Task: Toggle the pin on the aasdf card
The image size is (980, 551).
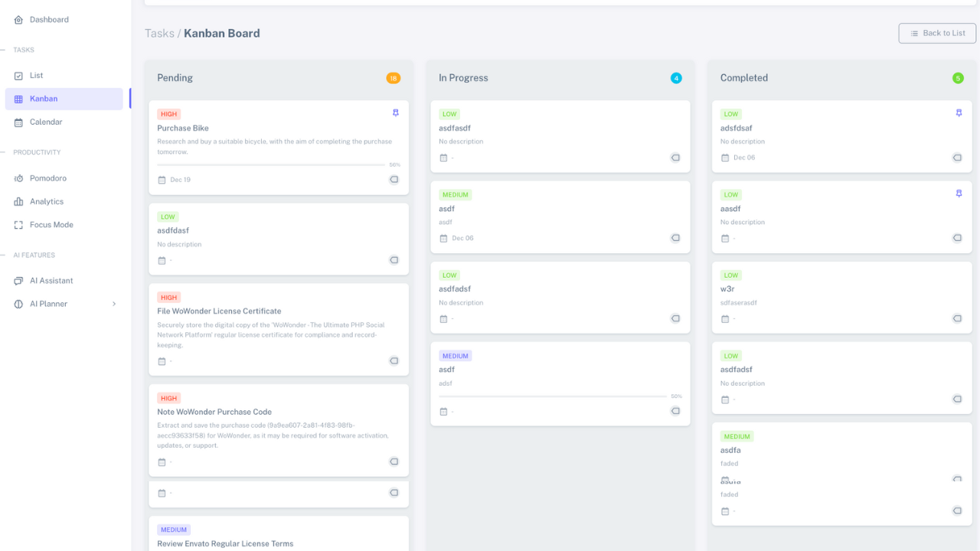Action: (959, 194)
